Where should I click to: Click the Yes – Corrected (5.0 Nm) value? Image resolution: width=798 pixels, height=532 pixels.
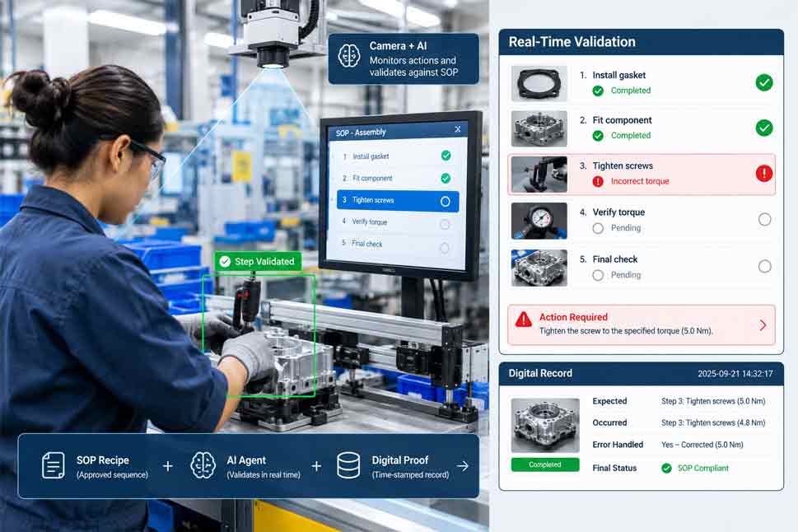(x=702, y=445)
